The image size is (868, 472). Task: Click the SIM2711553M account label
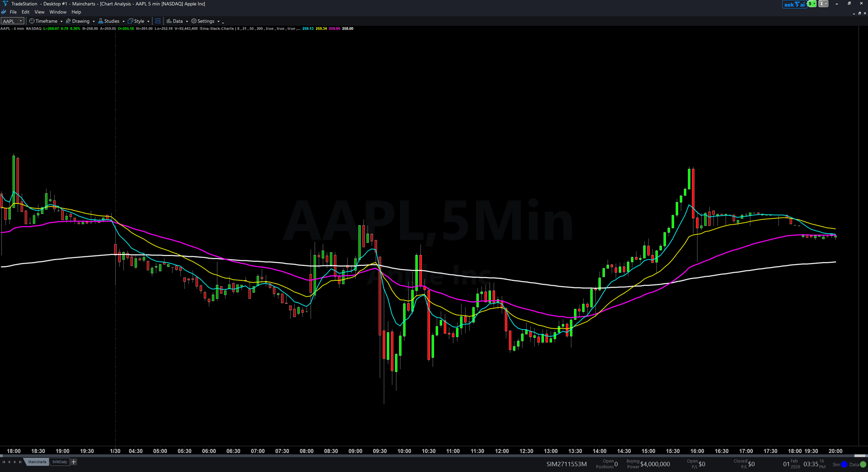click(x=566, y=464)
